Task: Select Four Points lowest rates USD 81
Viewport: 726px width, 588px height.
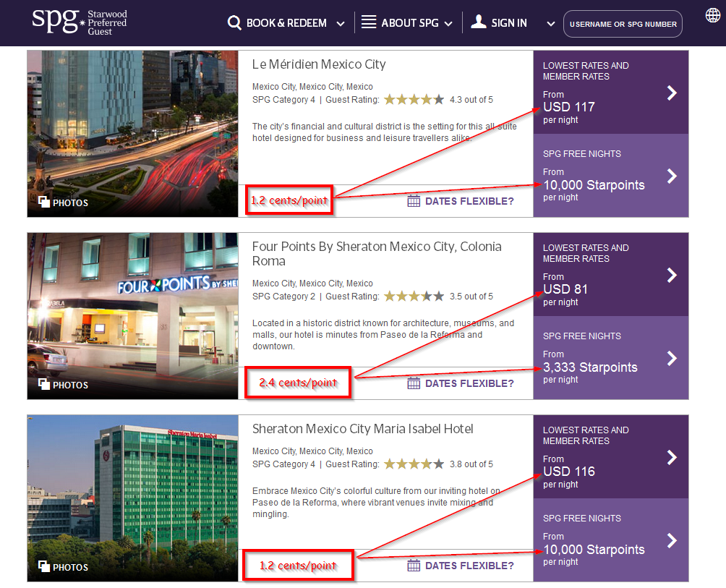Action: tap(611, 275)
